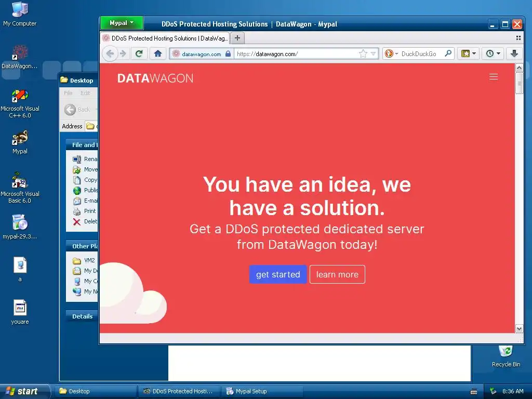532x399 pixels.
Task: Select the mypal-29.3 installer icon
Action: (x=20, y=228)
